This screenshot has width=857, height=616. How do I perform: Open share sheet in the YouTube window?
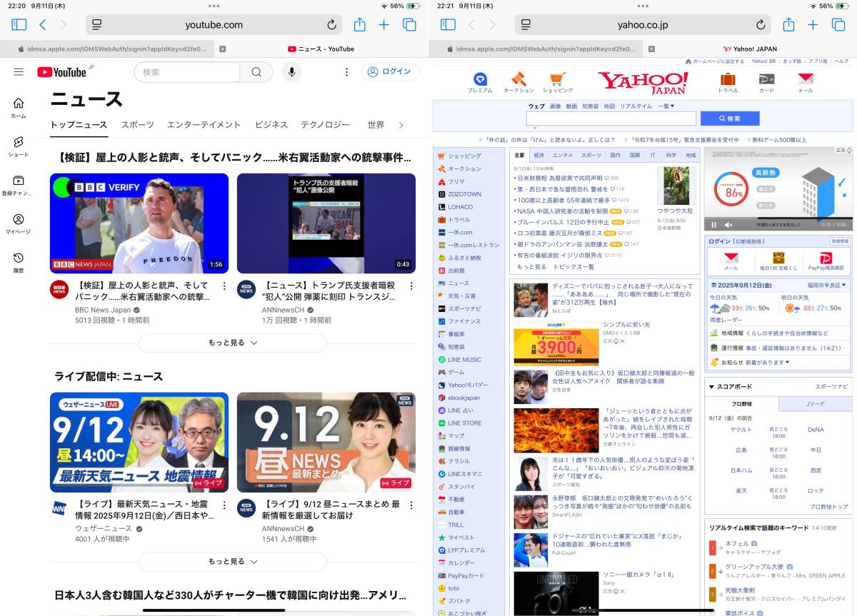point(360,24)
